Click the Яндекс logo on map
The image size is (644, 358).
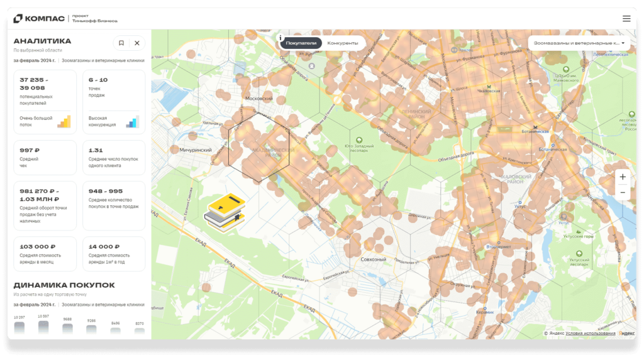pos(627,334)
